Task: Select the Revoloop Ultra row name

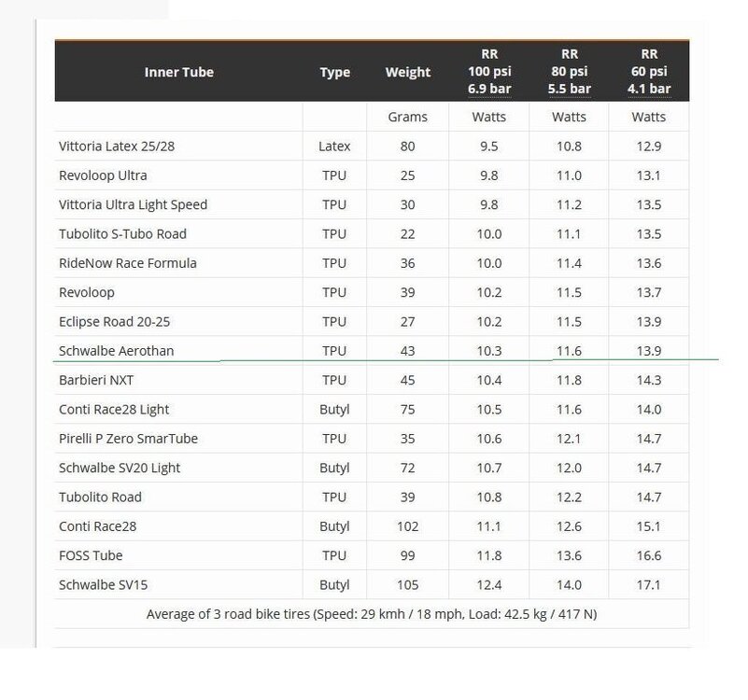Action: [x=103, y=175]
